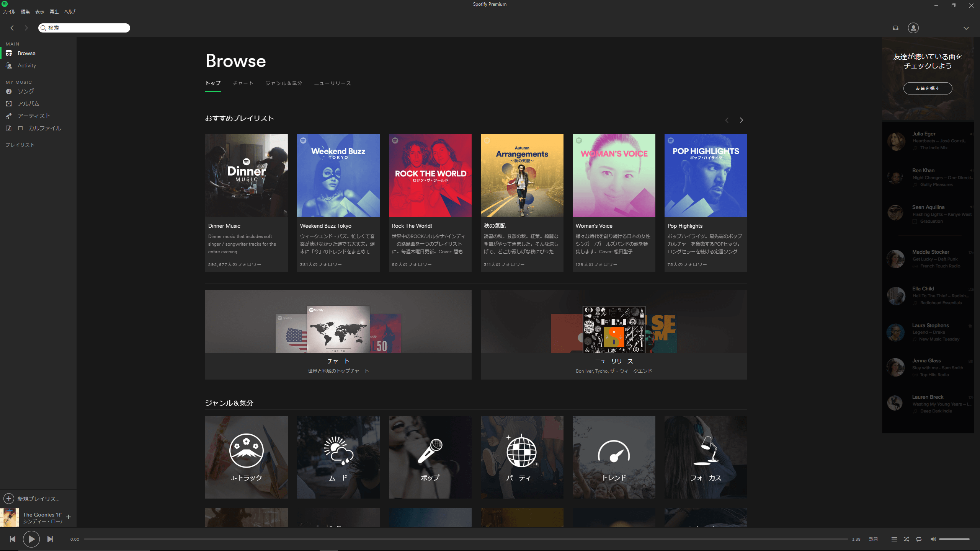The image size is (980, 551).
Task: Add The Goonies track with plus icon
Action: click(69, 517)
